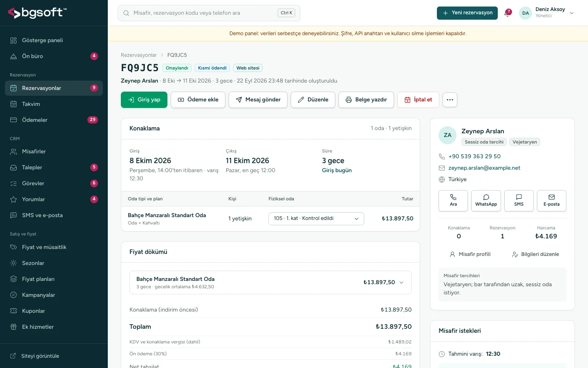Click the Düzenle button
Viewport: 588px width, 368px height.
point(313,100)
